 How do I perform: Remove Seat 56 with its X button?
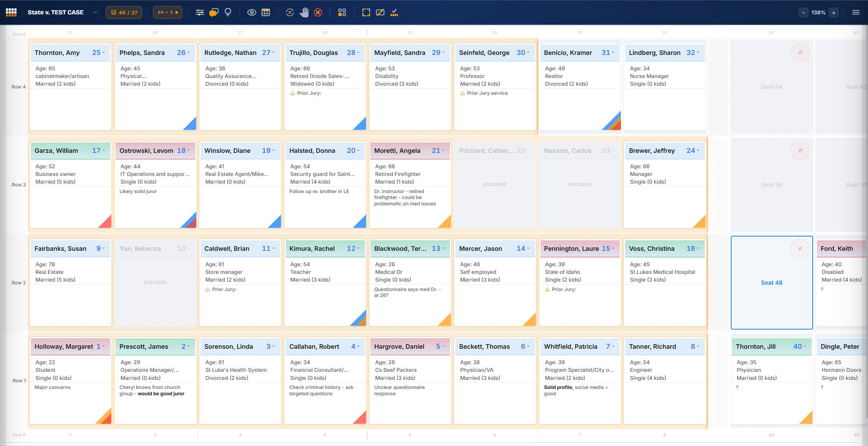(800, 150)
